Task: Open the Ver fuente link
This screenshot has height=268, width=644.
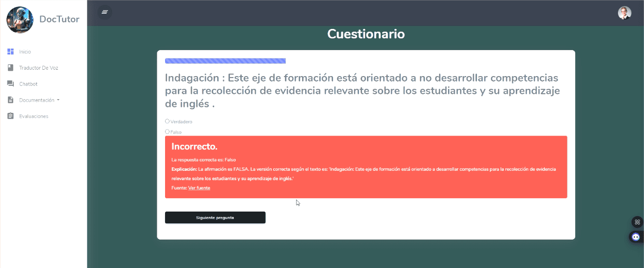Action: click(x=199, y=188)
